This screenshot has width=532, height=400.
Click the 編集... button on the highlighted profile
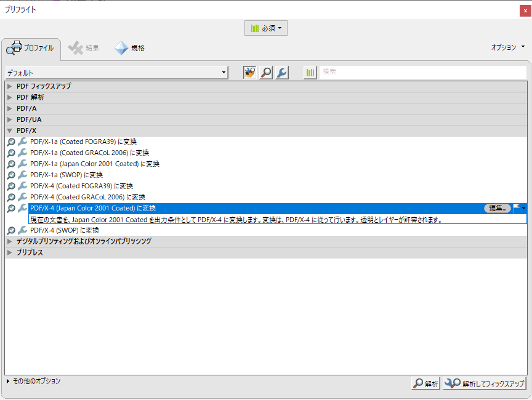tap(497, 209)
